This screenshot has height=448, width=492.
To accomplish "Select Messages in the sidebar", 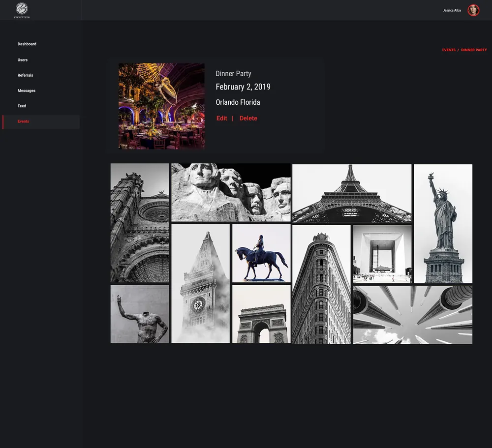I will click(27, 90).
